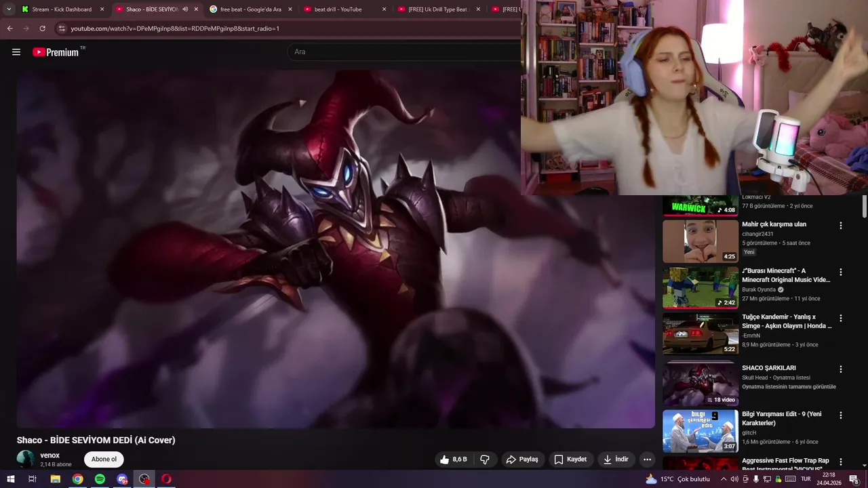This screenshot has width=868, height=488.
Task: Dislike the video
Action: 485,460
